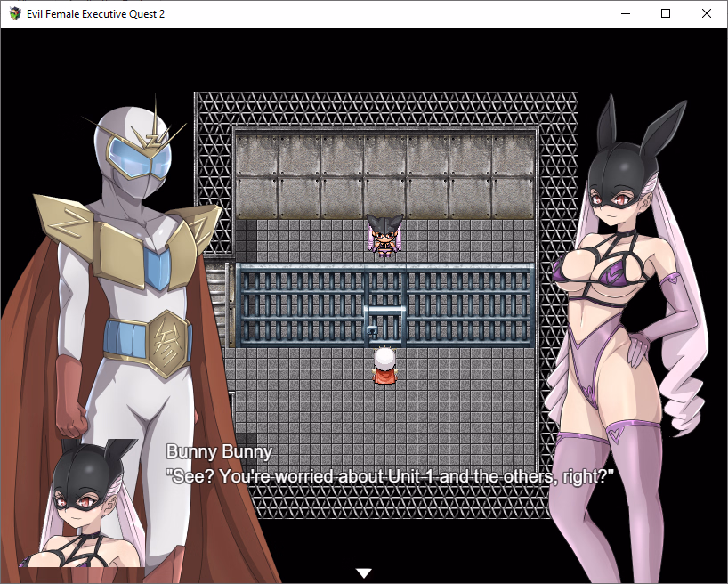Click the speaker name "Bunny Bunny"

pyautogui.click(x=219, y=451)
